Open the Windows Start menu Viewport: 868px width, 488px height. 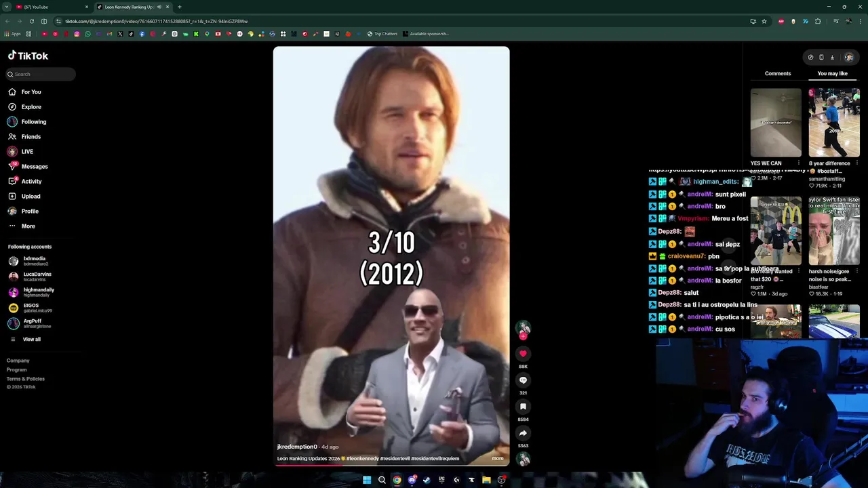(x=367, y=480)
